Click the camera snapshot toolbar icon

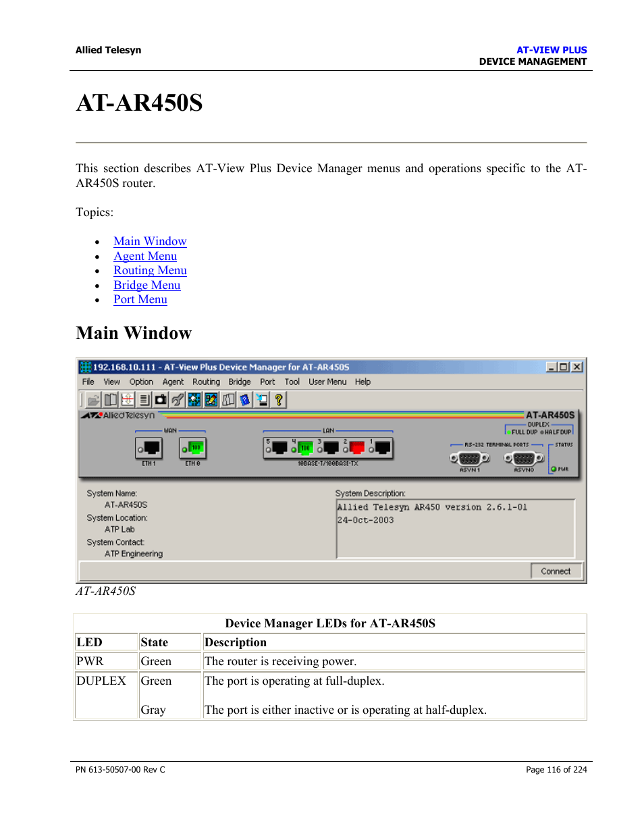tap(161, 400)
